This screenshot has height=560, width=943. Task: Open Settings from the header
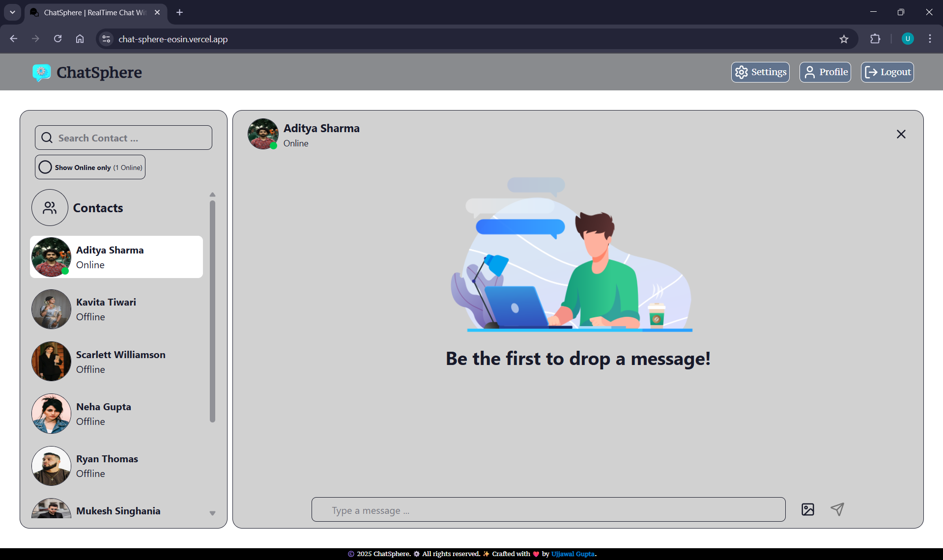pos(760,72)
